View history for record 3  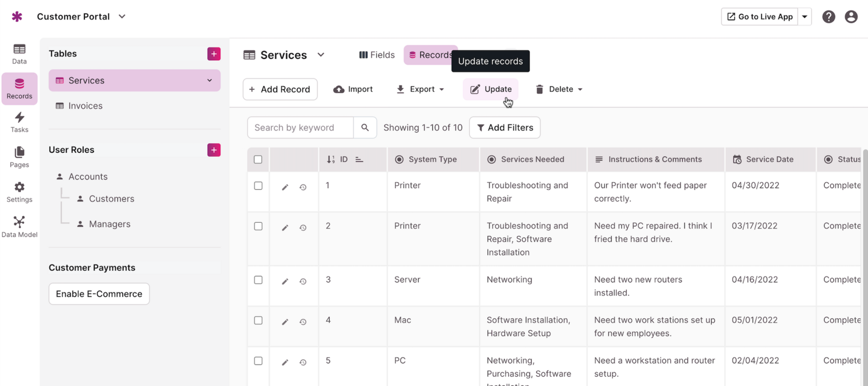[x=303, y=281]
